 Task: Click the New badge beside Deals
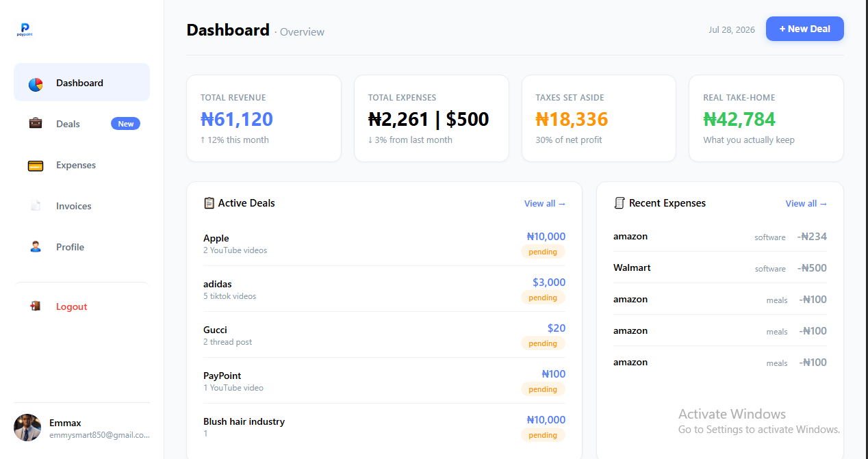coord(125,124)
